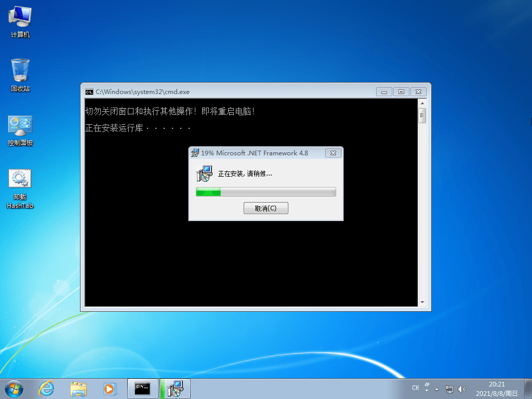Launch Windows Media Player from taskbar
The height and width of the screenshot is (399, 532).
[x=110, y=388]
